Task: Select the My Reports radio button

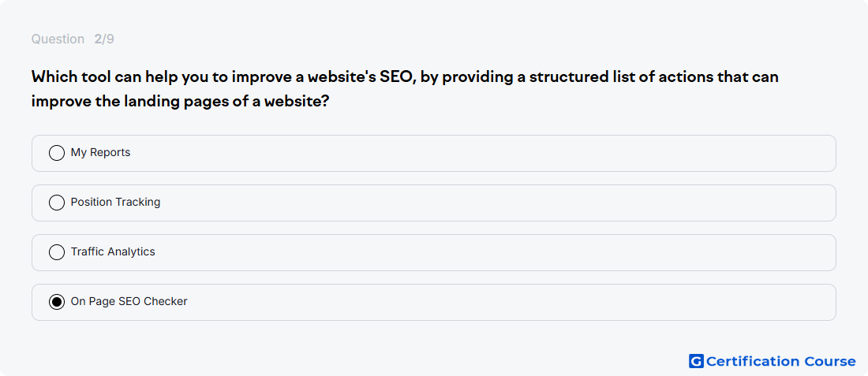Action: point(57,153)
